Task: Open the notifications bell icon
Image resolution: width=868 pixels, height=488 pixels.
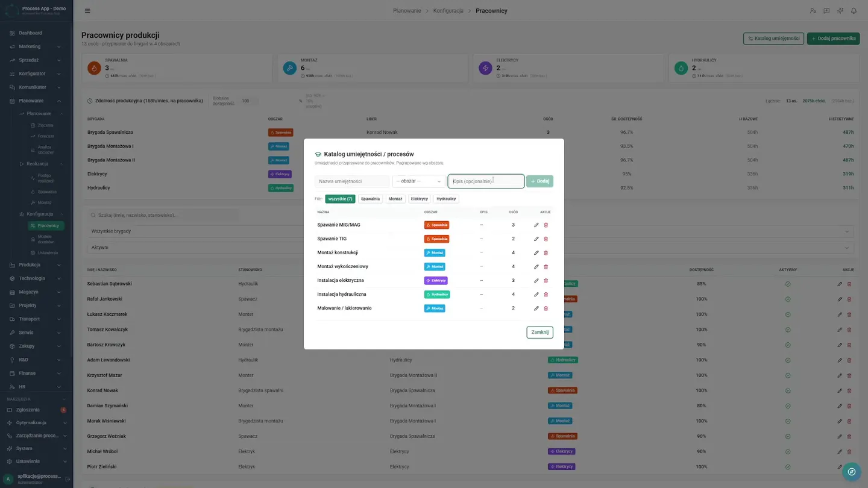Action: coord(854,11)
